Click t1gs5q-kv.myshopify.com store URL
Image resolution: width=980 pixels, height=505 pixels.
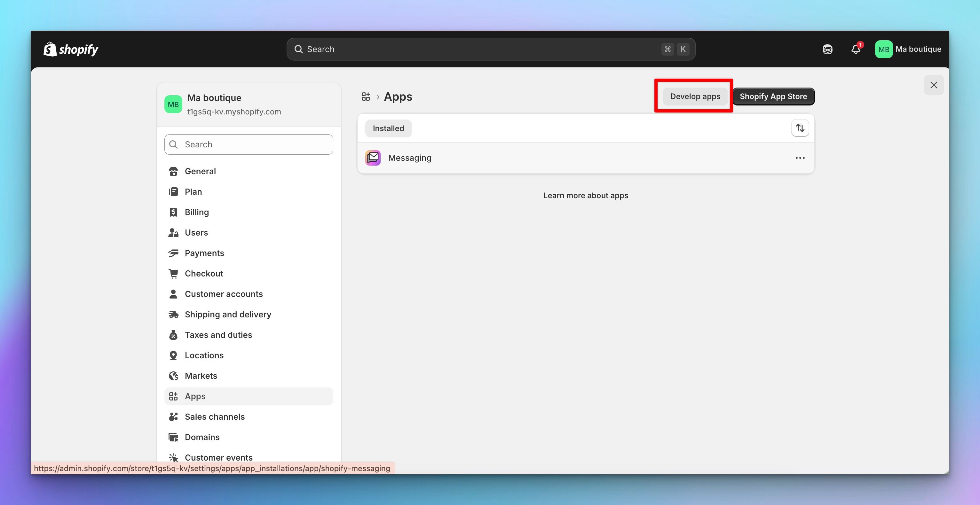tap(234, 112)
